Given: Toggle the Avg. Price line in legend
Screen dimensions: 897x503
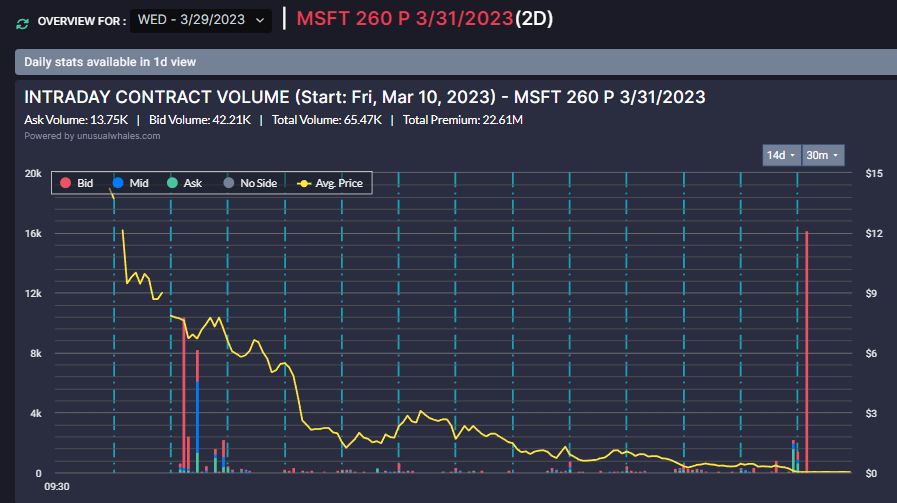Looking at the screenshot, I should click(x=330, y=183).
